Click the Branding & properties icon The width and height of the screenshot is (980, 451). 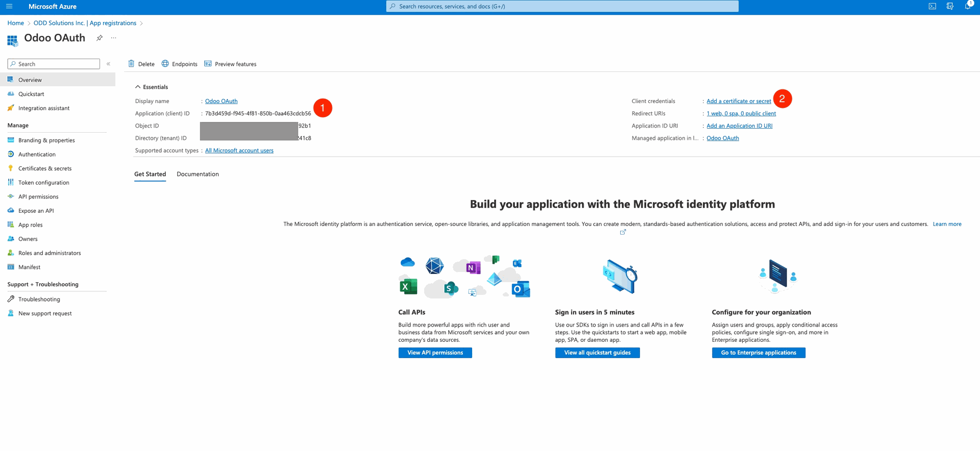coord(11,140)
